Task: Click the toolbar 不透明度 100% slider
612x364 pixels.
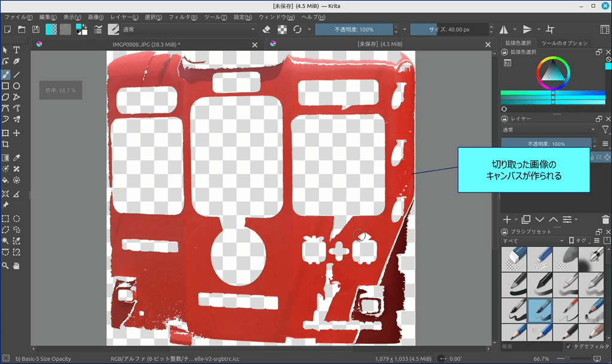Action: point(354,29)
